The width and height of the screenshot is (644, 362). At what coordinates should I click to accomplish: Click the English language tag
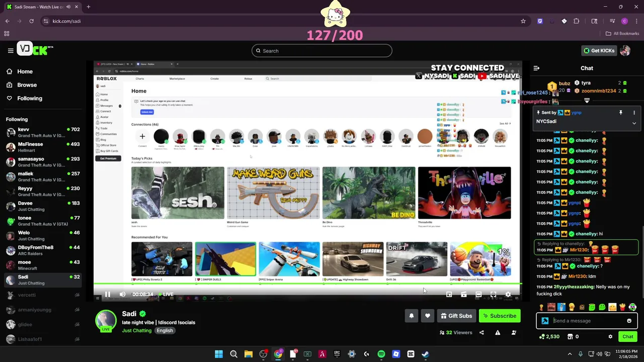click(x=165, y=330)
